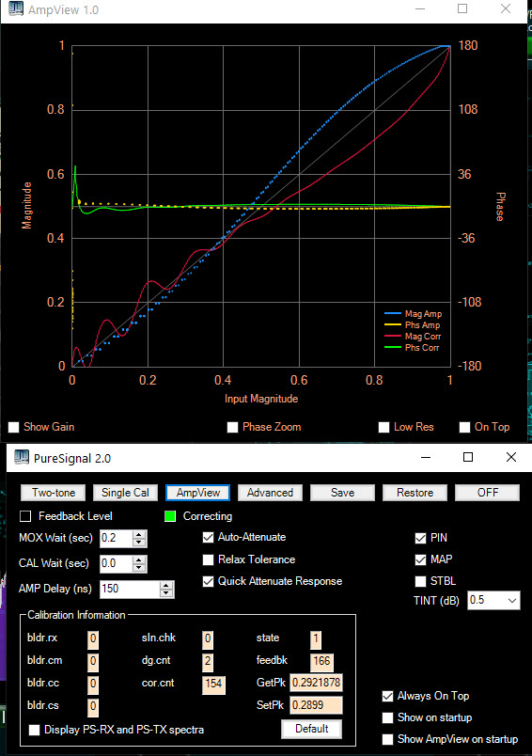Click the Phs Corr legend entry
Image resolution: width=532 pixels, height=756 pixels.
coord(412,348)
